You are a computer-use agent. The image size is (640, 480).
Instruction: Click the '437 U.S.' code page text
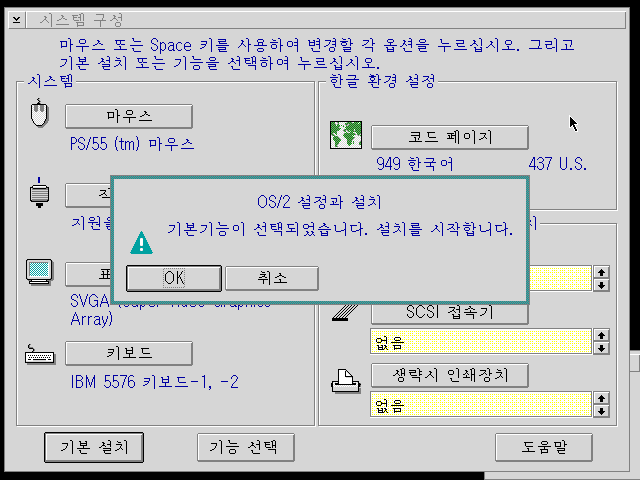[x=558, y=164]
